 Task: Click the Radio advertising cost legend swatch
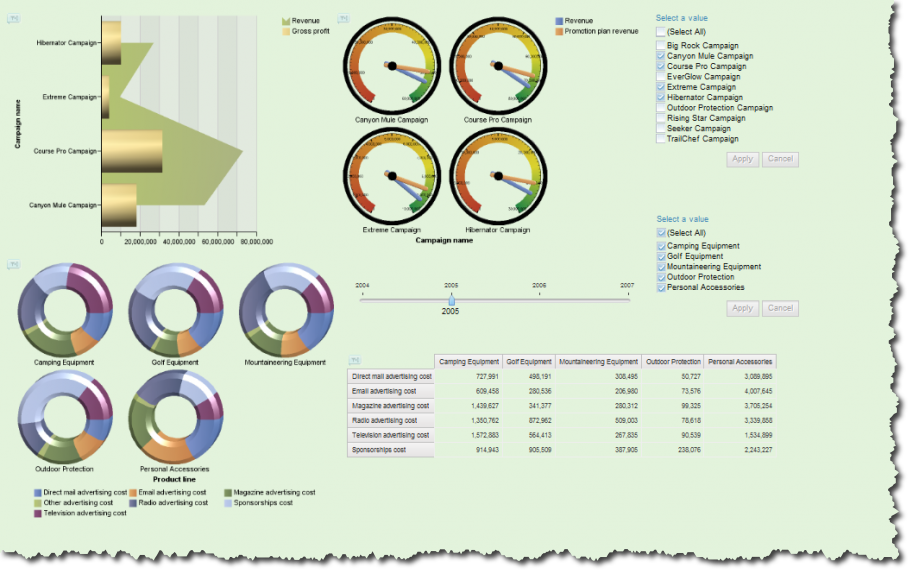[x=133, y=503]
